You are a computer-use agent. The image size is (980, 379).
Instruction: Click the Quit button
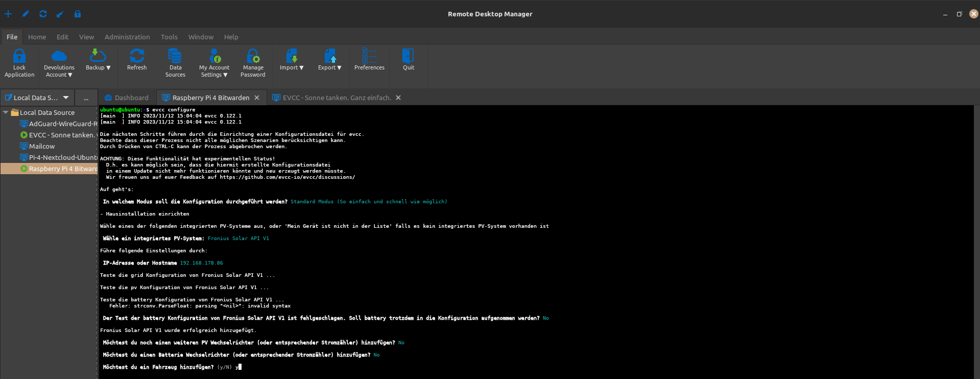pyautogui.click(x=408, y=60)
